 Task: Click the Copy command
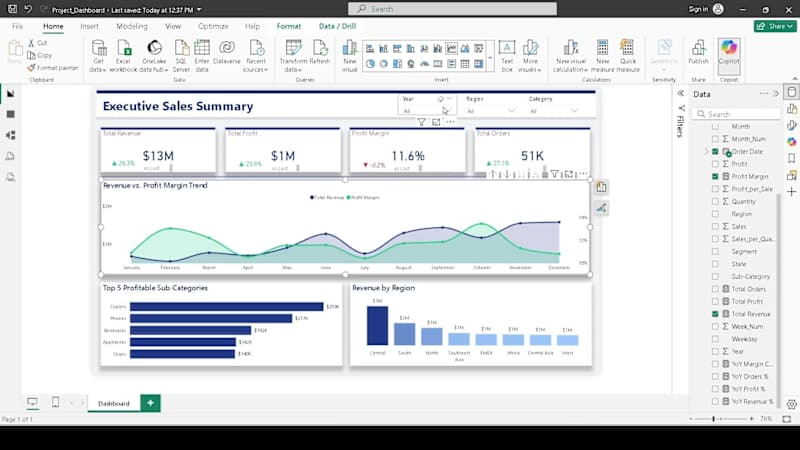pos(39,55)
